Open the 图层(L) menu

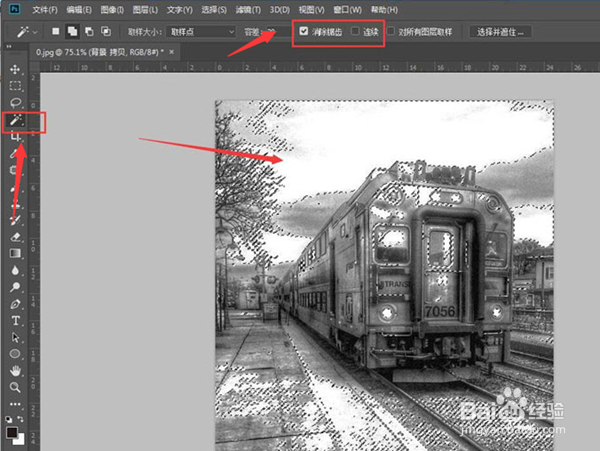pyautogui.click(x=145, y=10)
